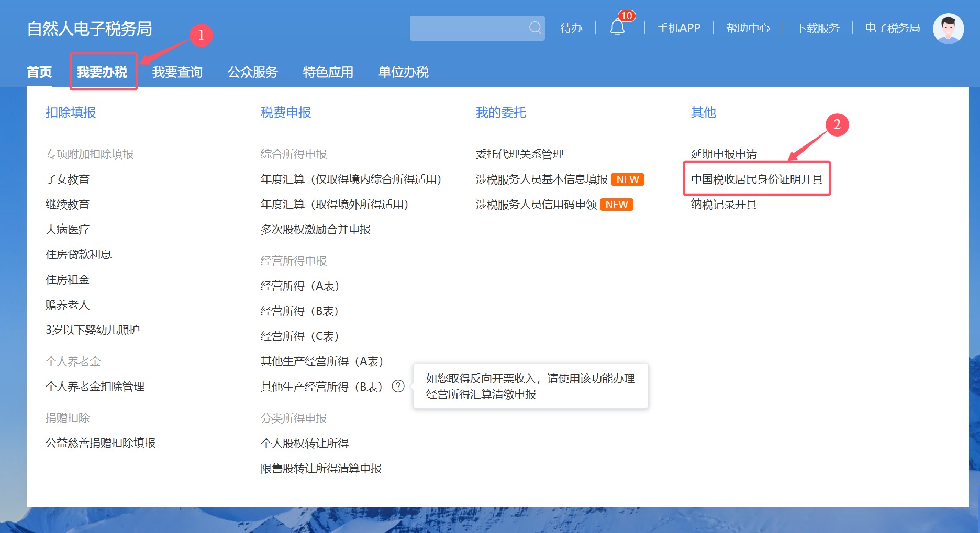The height and width of the screenshot is (533, 980).
Task: Select the 特色应用 tab
Action: (328, 72)
